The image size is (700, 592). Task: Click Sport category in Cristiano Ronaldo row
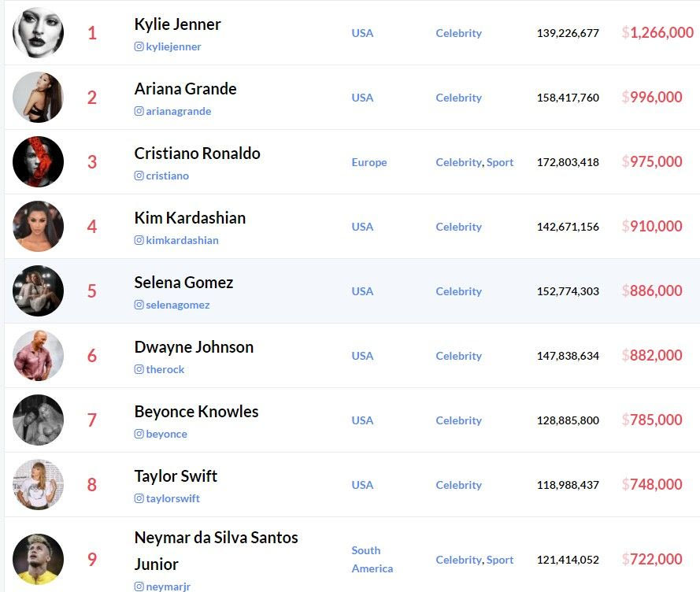point(500,162)
